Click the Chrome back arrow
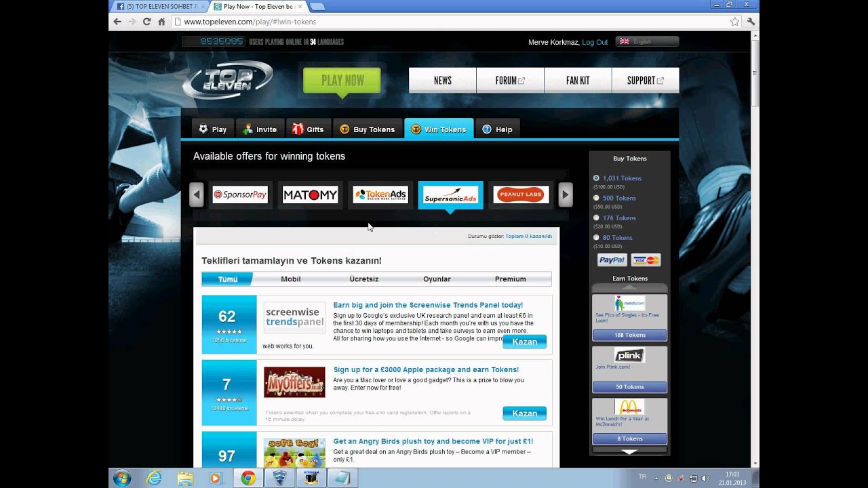Image resolution: width=868 pixels, height=488 pixels. pyautogui.click(x=117, y=22)
